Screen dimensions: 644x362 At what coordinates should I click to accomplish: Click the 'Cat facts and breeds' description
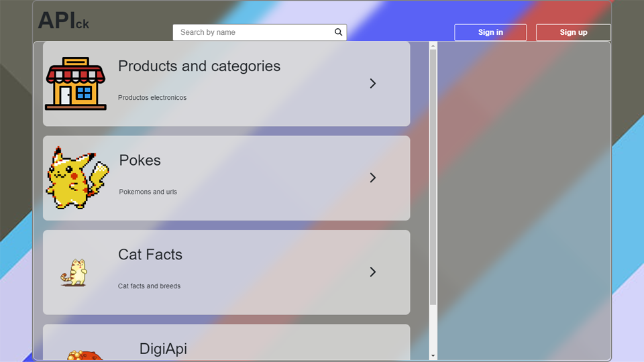[x=149, y=286]
